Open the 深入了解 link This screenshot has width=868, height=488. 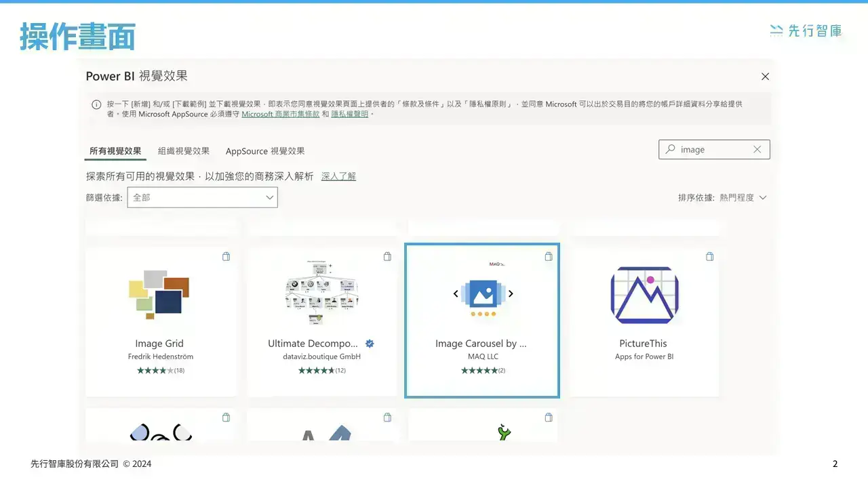click(x=338, y=176)
